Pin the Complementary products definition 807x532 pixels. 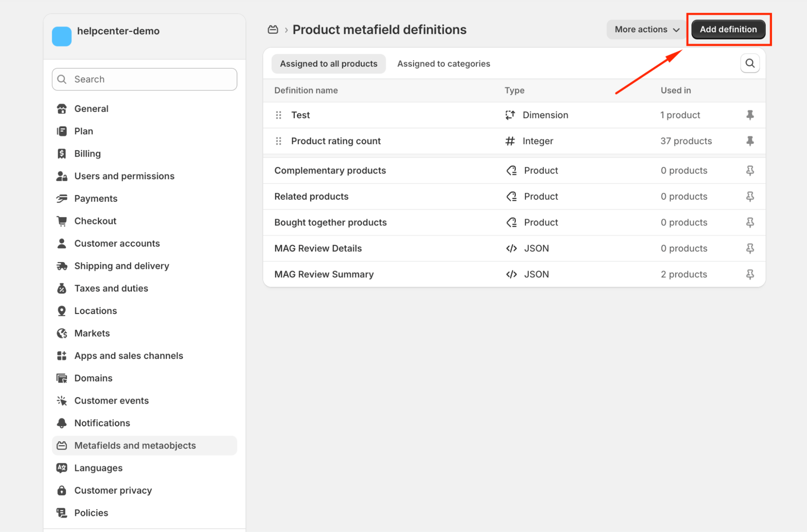click(750, 171)
